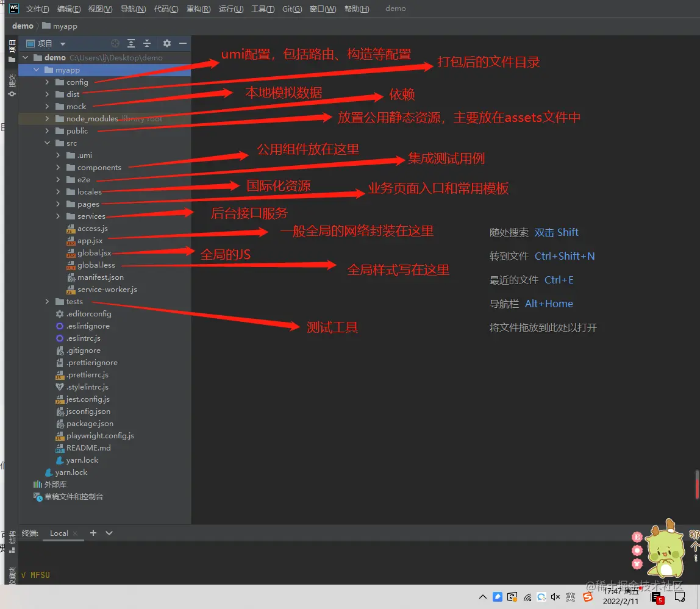
Task: Expand the dist folder
Action: [48, 94]
